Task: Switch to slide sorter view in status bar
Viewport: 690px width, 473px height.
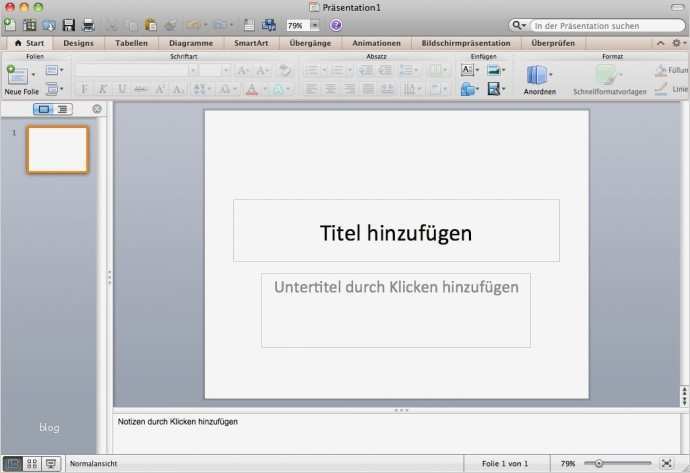Action: 32,463
